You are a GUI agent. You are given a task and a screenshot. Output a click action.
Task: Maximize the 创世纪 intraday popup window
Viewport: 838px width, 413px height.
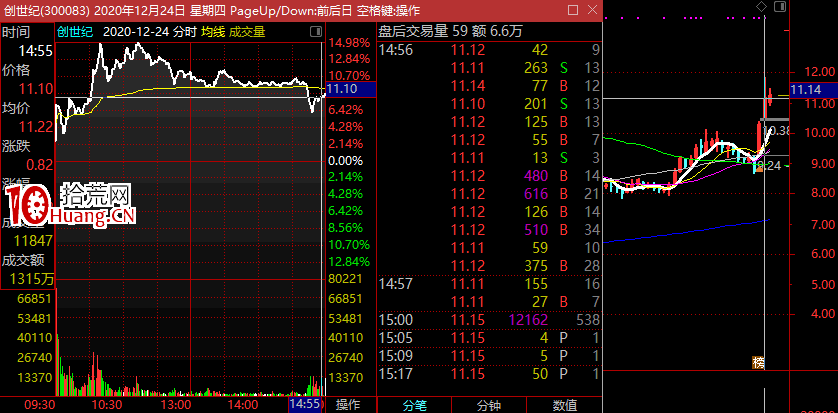pyautogui.click(x=573, y=10)
